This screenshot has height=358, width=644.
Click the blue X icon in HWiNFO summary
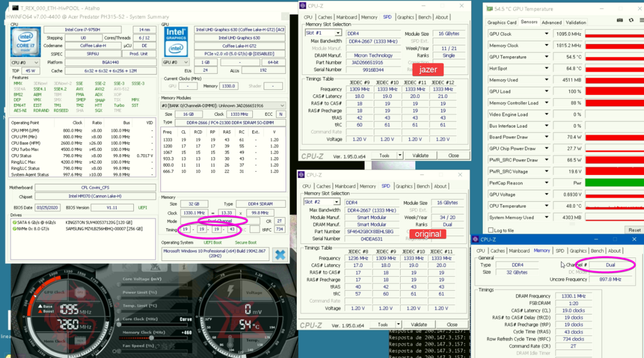280,255
